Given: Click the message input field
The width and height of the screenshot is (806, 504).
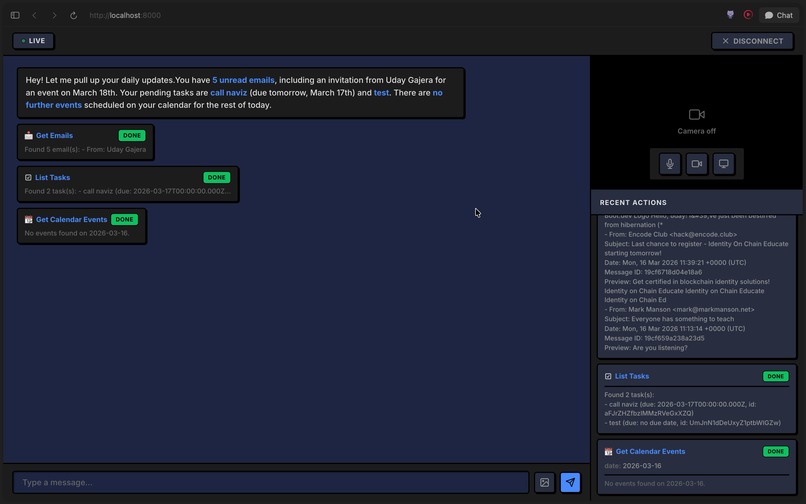Looking at the screenshot, I should 271,482.
